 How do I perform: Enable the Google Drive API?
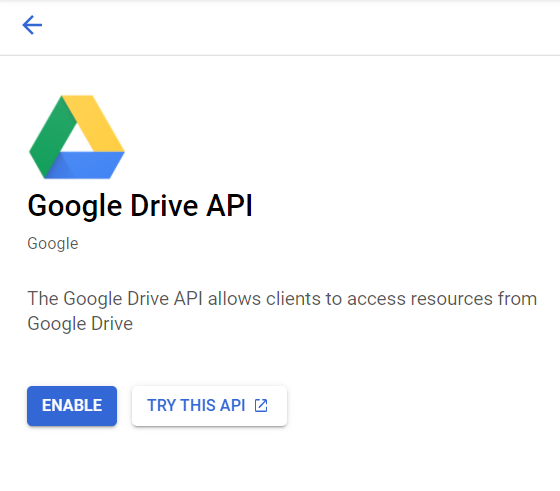[72, 406]
